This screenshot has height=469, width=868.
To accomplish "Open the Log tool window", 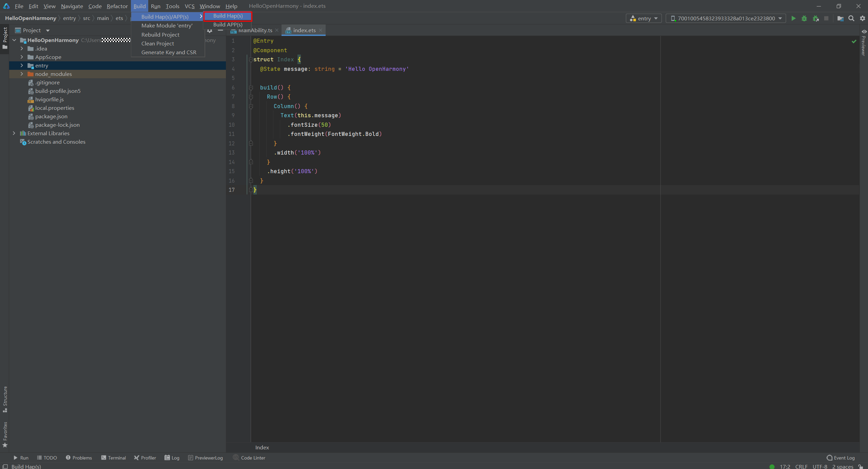I will pos(172,457).
